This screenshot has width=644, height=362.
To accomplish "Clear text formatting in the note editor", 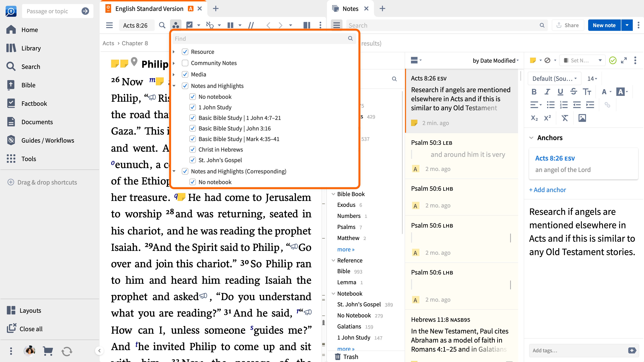I will click(565, 118).
